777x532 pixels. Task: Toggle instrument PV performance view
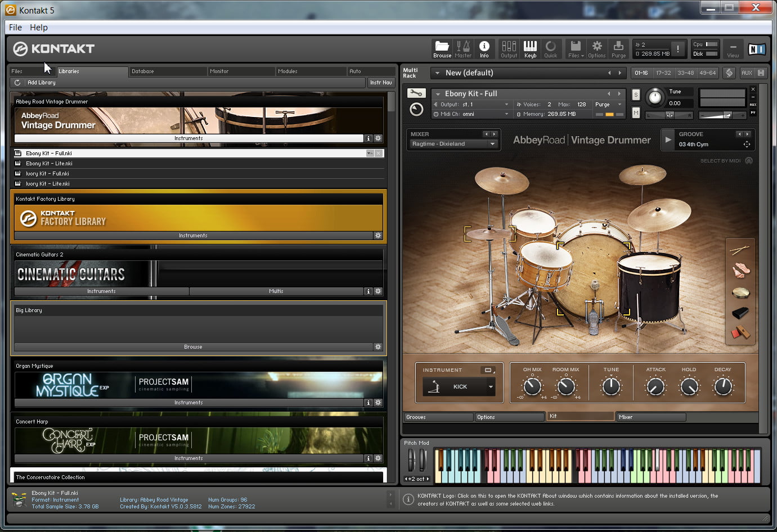pyautogui.click(x=753, y=112)
